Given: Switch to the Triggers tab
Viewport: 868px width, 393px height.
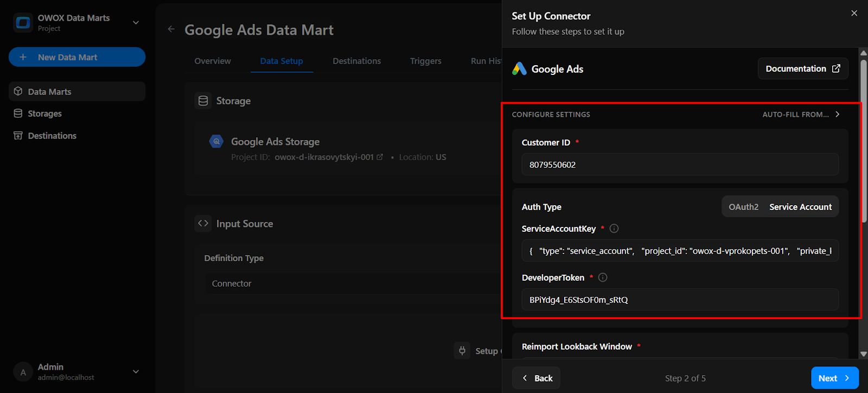Looking at the screenshot, I should 426,61.
